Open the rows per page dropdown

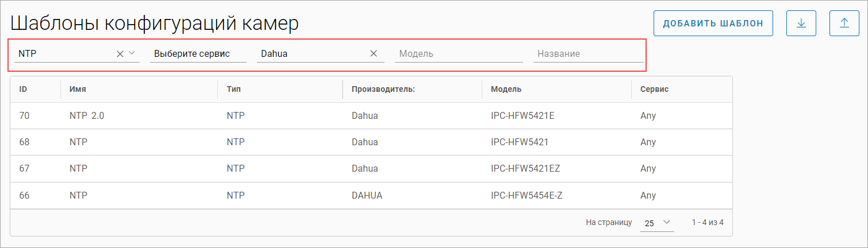tap(657, 223)
